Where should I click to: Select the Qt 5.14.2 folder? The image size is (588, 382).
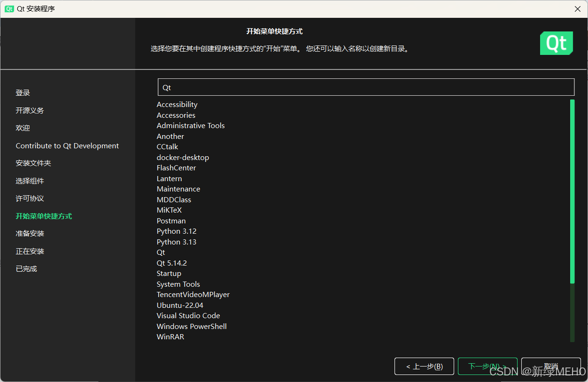tap(172, 263)
